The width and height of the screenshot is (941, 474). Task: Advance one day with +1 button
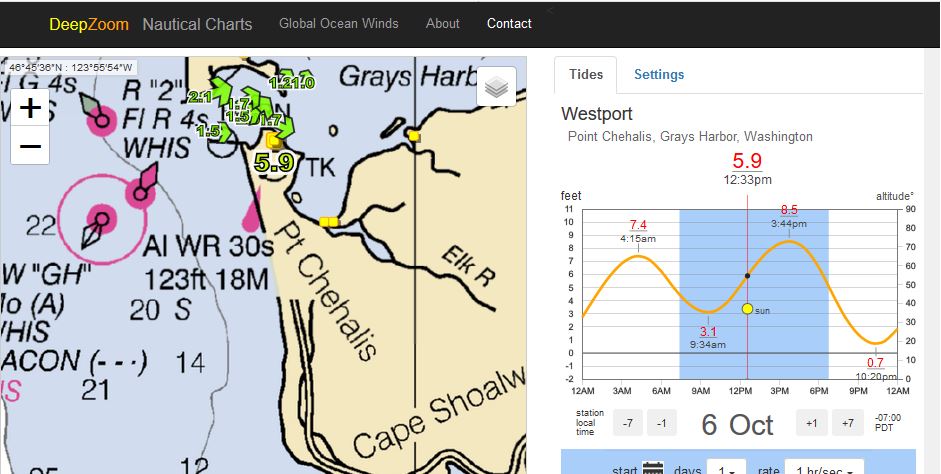[811, 423]
